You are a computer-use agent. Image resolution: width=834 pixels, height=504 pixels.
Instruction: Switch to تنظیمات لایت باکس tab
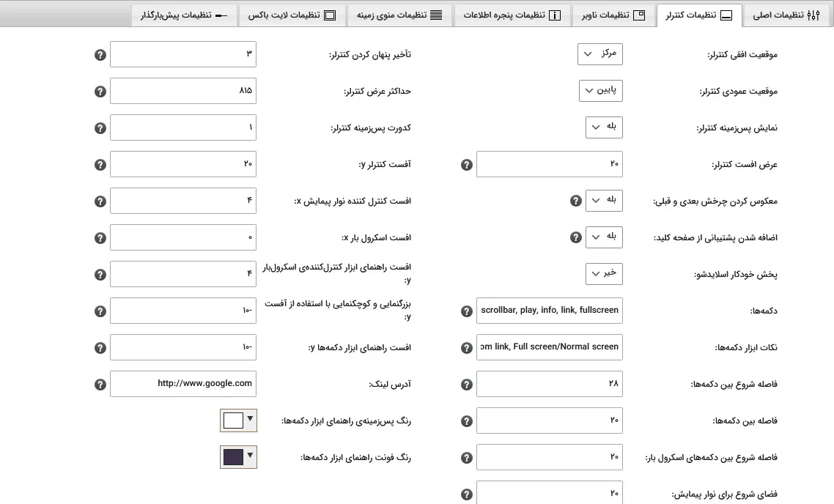click(x=292, y=15)
